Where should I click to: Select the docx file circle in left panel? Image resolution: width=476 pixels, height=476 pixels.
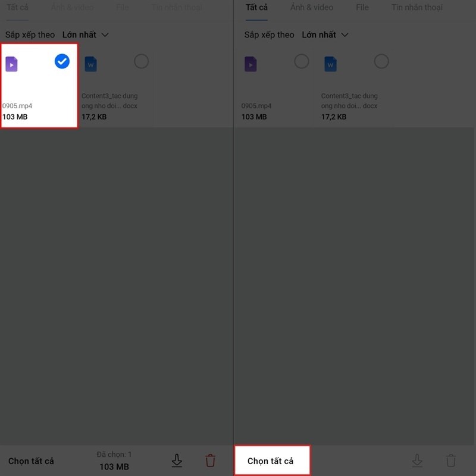[x=141, y=61]
